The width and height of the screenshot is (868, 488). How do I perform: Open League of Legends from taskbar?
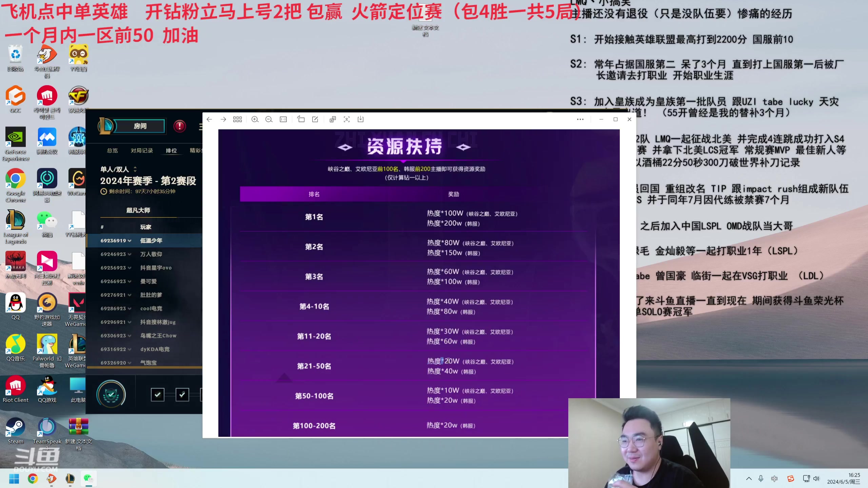70,479
